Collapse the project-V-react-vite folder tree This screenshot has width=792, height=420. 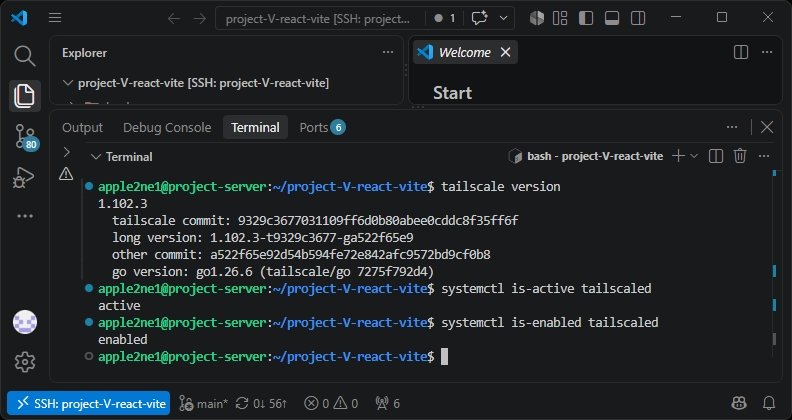pos(68,83)
